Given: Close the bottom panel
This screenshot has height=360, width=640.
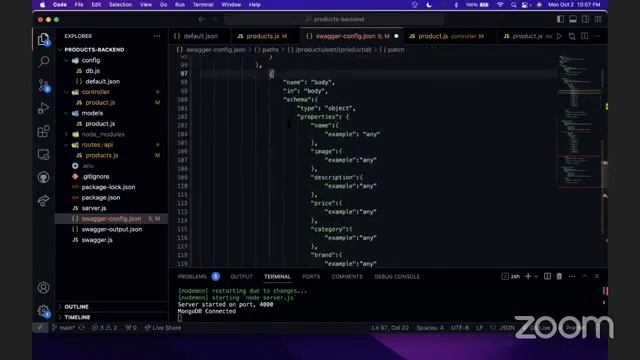Looking at the screenshot, I should (x=597, y=276).
